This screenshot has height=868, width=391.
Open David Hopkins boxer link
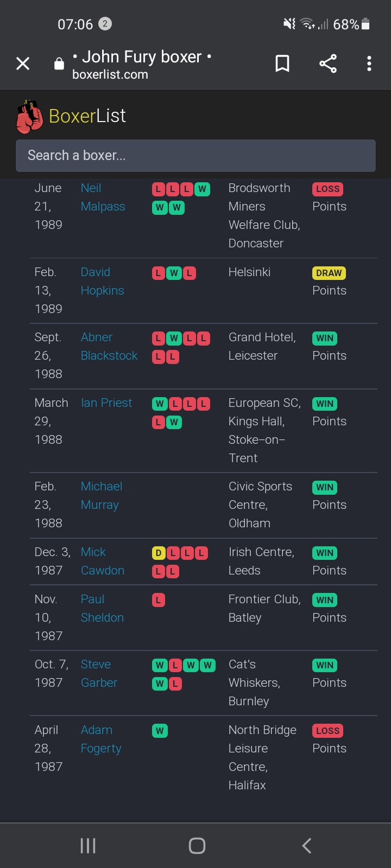coord(102,281)
